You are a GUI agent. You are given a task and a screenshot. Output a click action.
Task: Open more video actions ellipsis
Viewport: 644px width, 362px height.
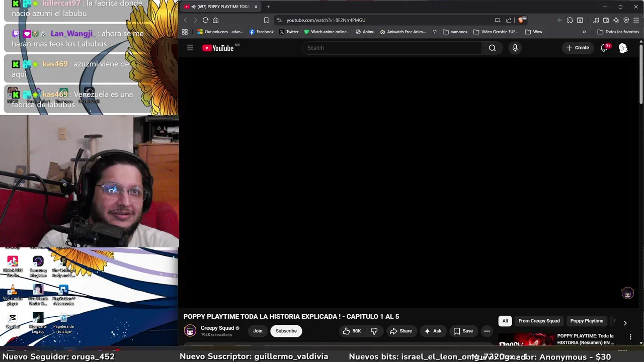coord(487,331)
